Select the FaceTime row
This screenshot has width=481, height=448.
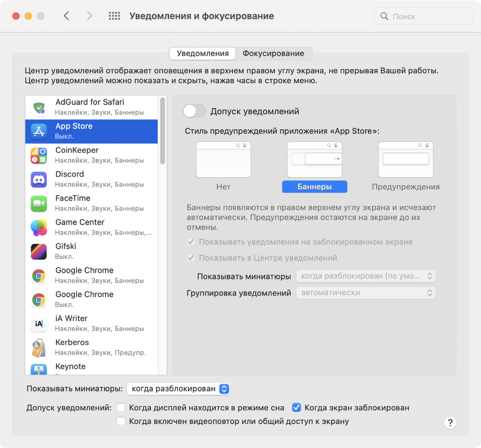coord(92,204)
